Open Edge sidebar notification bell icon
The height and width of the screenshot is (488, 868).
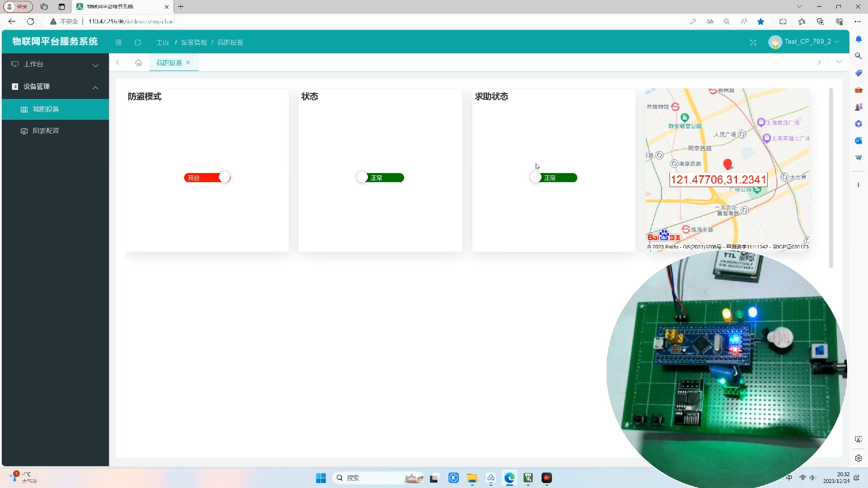[859, 39]
